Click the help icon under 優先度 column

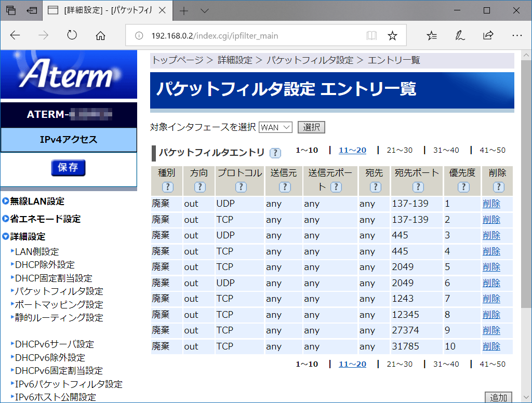click(x=463, y=187)
